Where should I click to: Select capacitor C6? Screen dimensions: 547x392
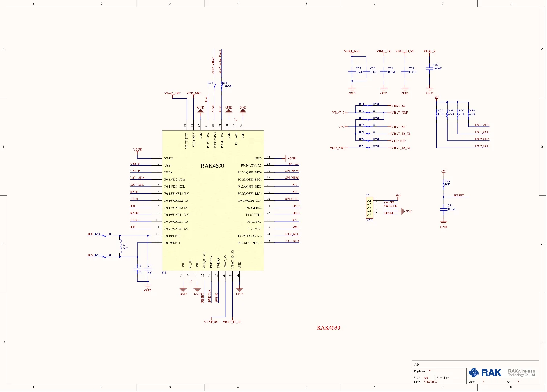138,269
